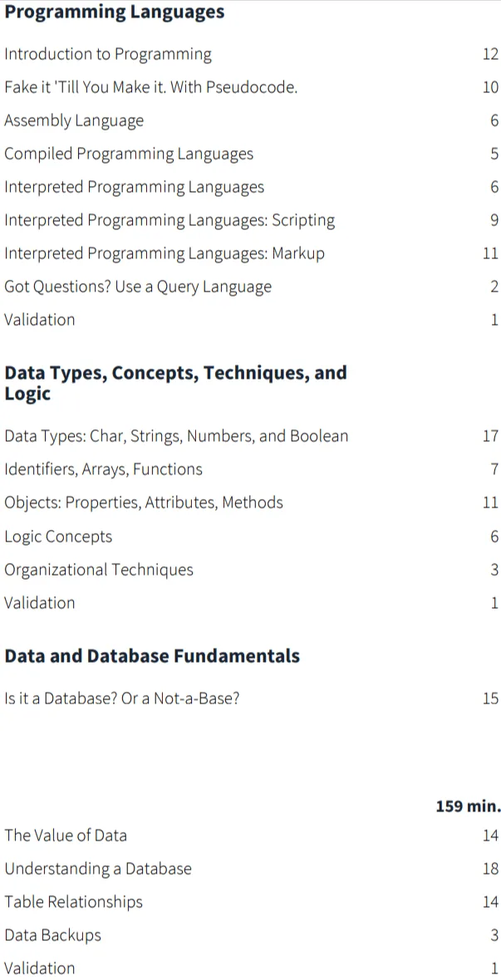
Task: Open Objects: Properties, Attributes, Methods
Action: tap(143, 502)
